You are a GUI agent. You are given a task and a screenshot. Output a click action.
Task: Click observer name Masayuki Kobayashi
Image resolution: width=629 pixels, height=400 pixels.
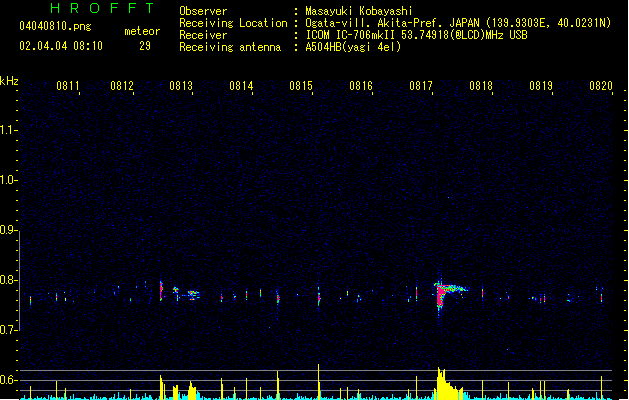359,11
